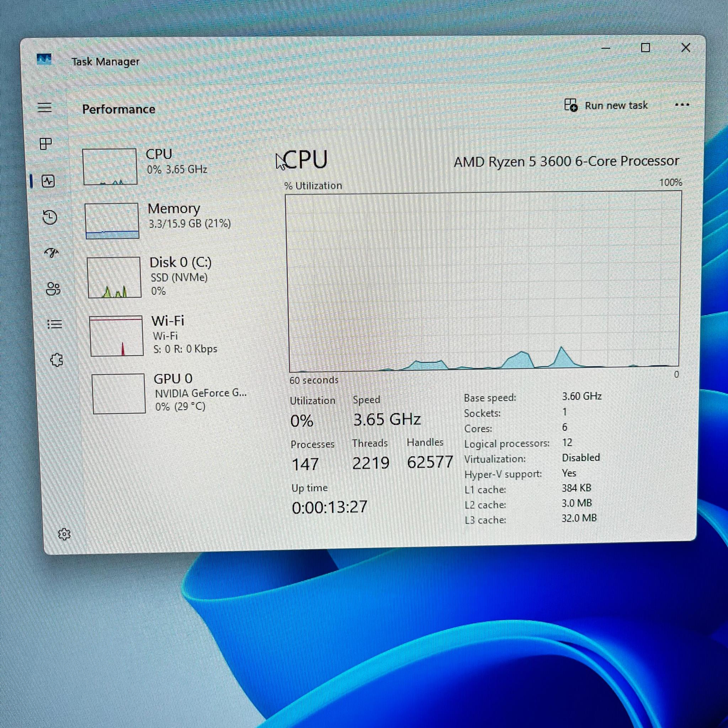
Task: Open the hamburger navigation menu
Action: [44, 107]
